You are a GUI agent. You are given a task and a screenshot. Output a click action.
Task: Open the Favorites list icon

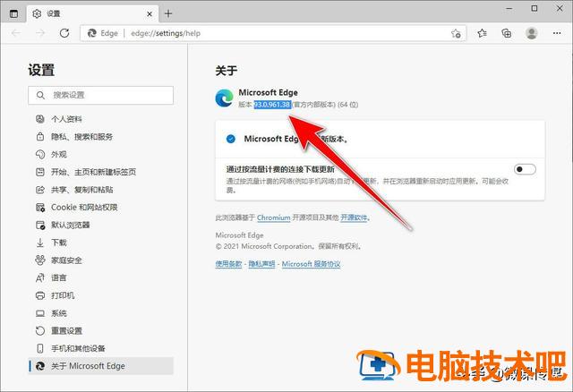482,33
